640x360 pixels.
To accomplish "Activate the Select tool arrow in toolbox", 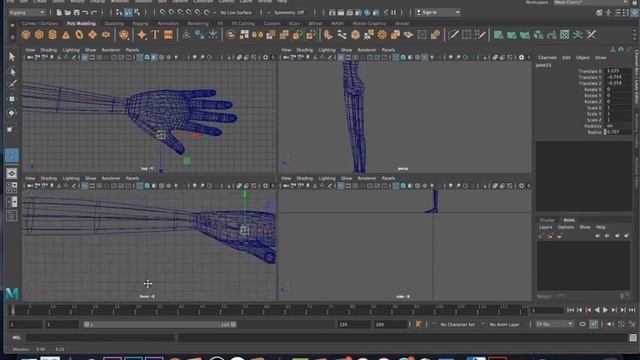I will tap(12, 56).
